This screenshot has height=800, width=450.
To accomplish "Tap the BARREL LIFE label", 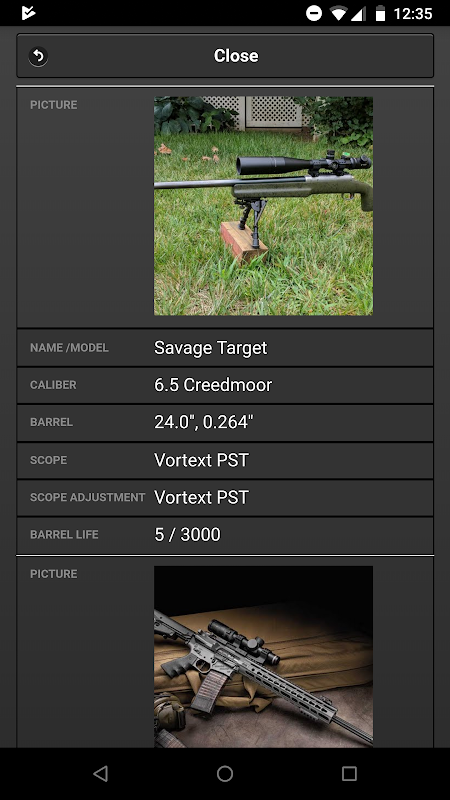I will click(64, 535).
